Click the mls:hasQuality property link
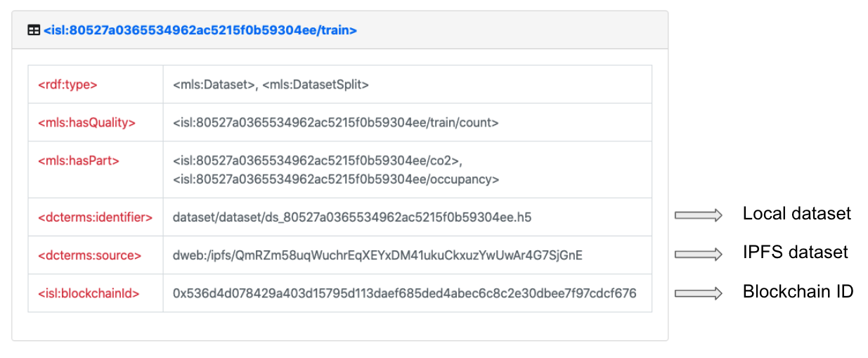Screen dimensions: 868x358 (86, 122)
